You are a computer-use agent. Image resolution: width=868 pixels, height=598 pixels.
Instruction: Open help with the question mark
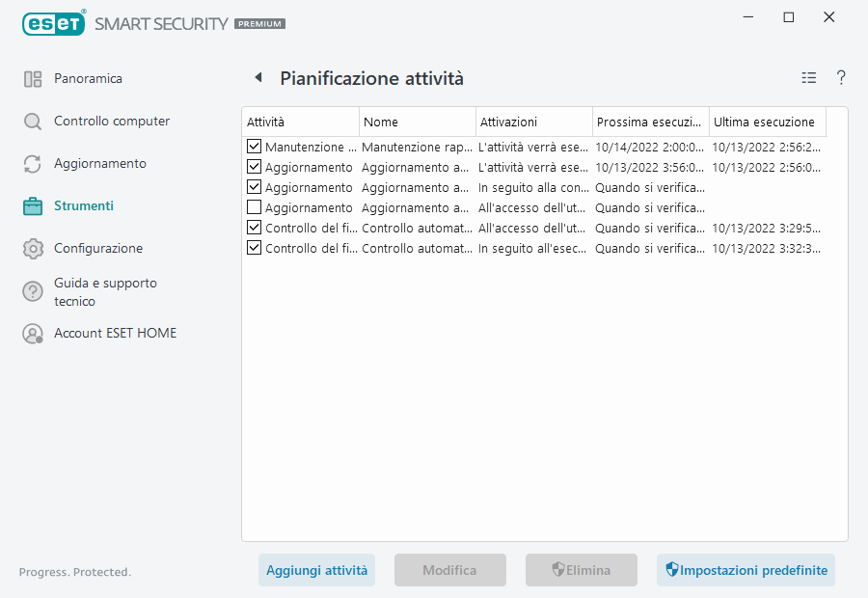click(841, 78)
